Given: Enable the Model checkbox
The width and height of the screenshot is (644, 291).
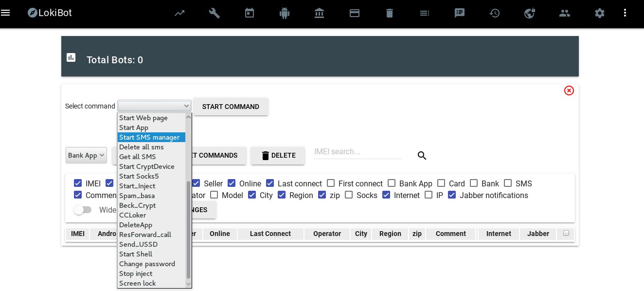Looking at the screenshot, I should coord(214,195).
